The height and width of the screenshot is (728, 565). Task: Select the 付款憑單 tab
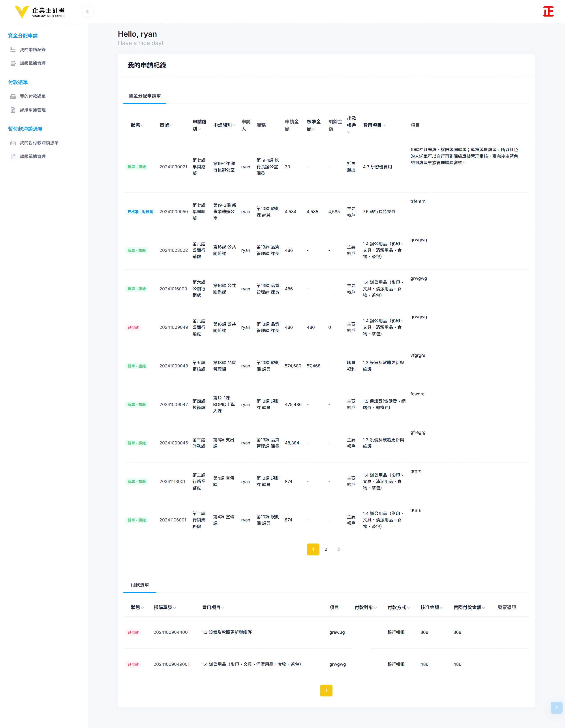click(x=140, y=585)
